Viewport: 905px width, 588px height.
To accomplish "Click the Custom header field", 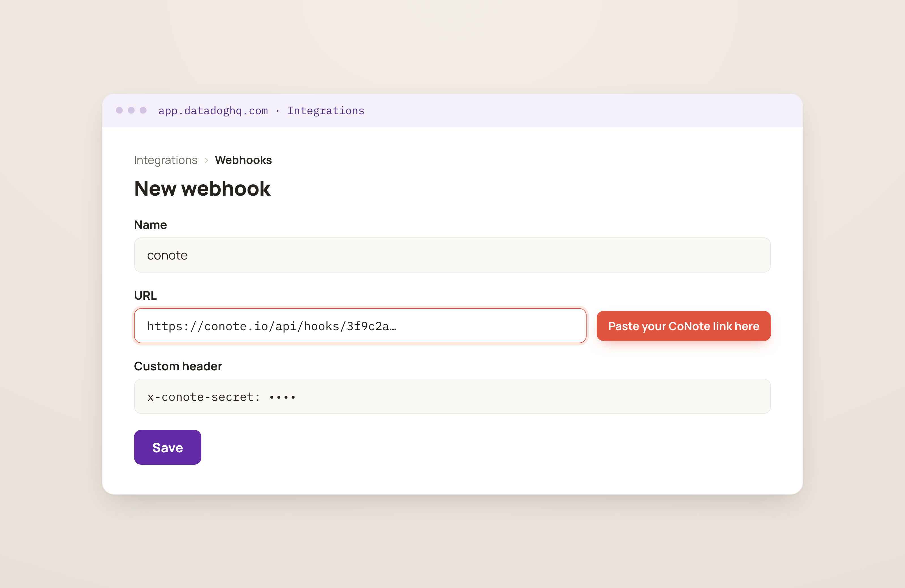I will [452, 396].
